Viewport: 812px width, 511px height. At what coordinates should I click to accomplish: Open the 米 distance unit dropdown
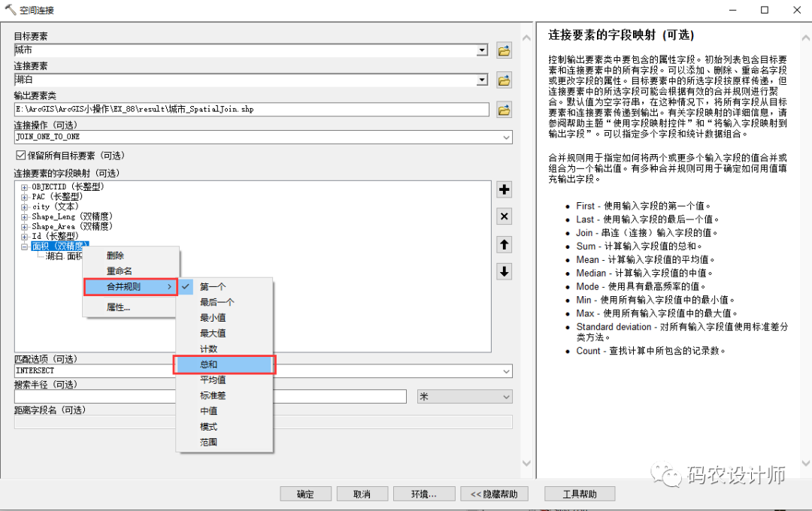point(506,397)
